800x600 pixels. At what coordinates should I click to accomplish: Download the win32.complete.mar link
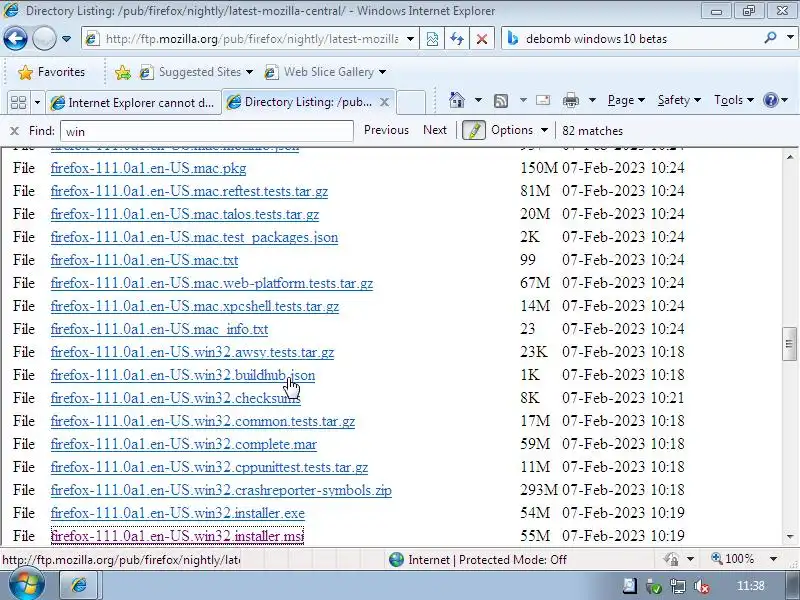pos(184,444)
